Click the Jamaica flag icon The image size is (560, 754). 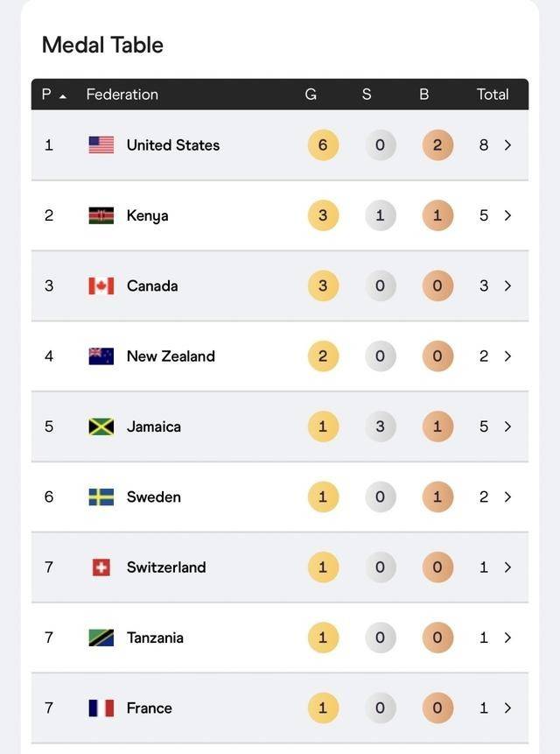point(101,426)
